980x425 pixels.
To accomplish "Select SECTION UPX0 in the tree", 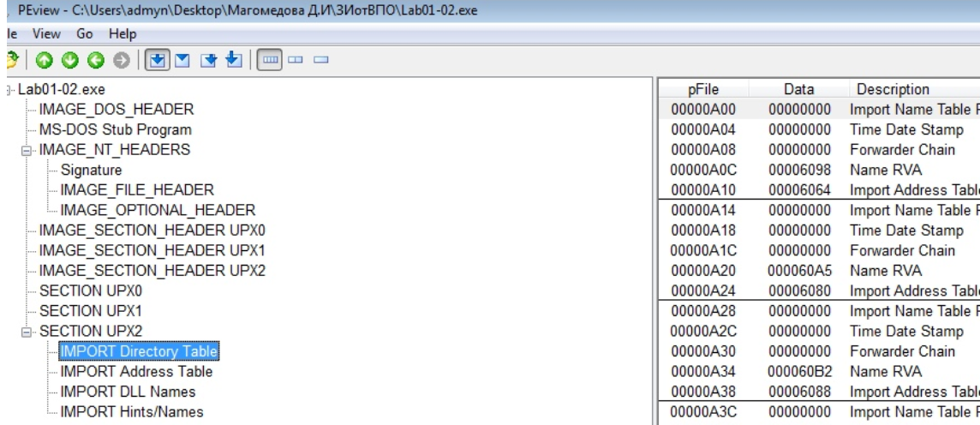I will 91,290.
